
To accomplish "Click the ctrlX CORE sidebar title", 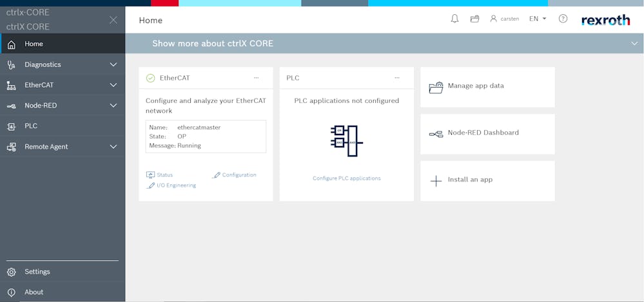I will click(x=28, y=26).
